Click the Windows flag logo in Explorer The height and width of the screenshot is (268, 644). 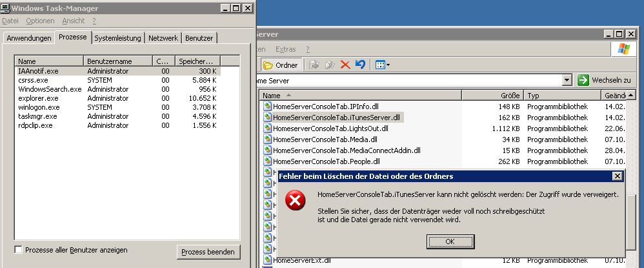tap(623, 49)
